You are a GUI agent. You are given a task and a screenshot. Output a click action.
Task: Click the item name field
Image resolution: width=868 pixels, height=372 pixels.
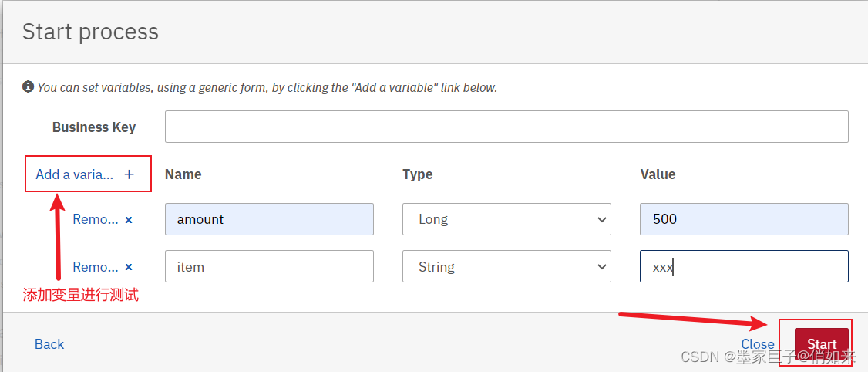coord(269,267)
